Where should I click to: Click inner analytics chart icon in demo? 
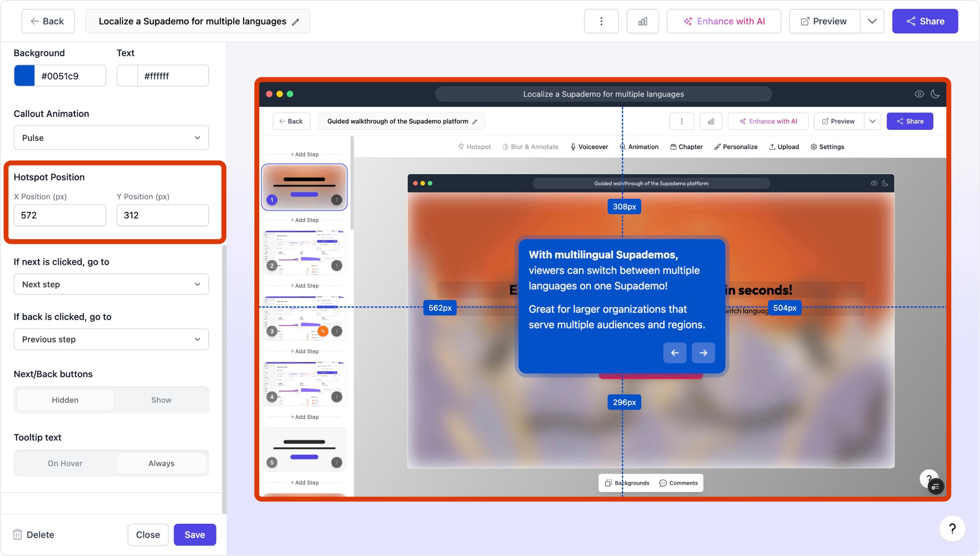(710, 121)
